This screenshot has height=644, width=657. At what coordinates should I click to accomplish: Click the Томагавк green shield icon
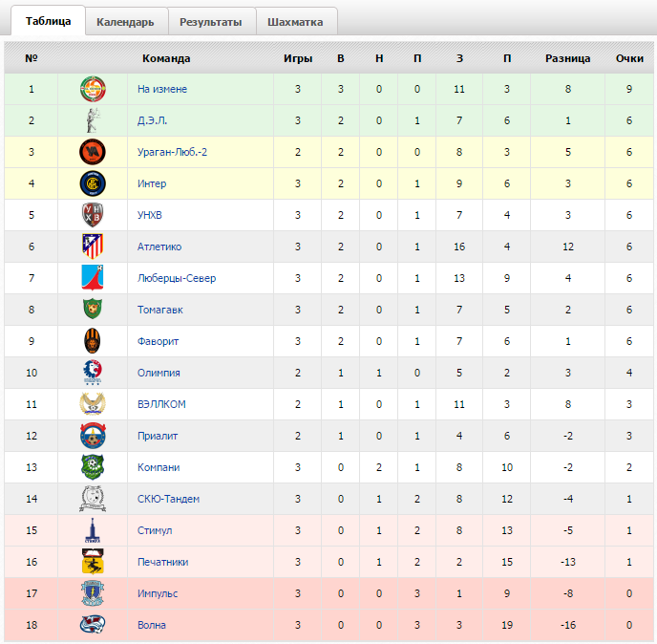93,309
